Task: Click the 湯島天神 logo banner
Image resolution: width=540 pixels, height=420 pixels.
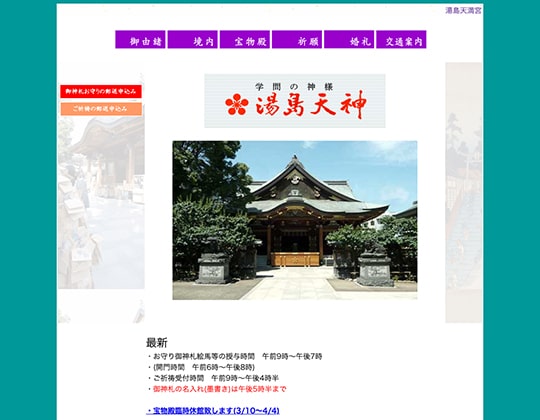Action: point(295,101)
